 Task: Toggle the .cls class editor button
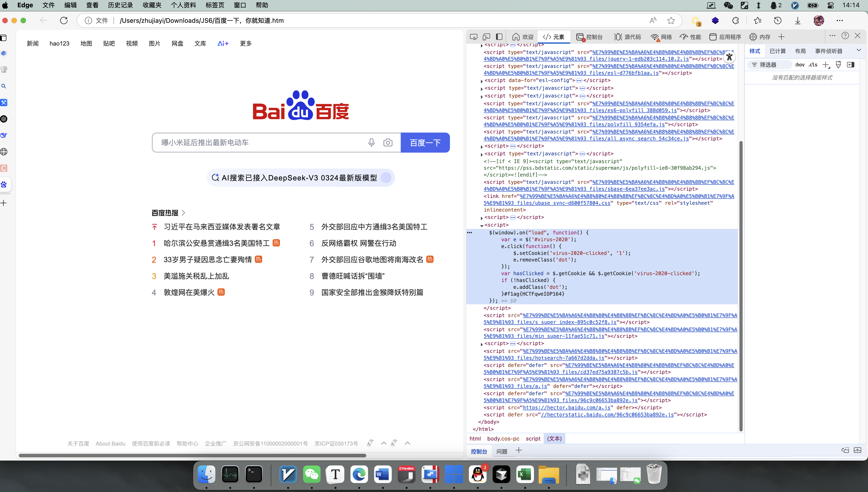[813, 65]
